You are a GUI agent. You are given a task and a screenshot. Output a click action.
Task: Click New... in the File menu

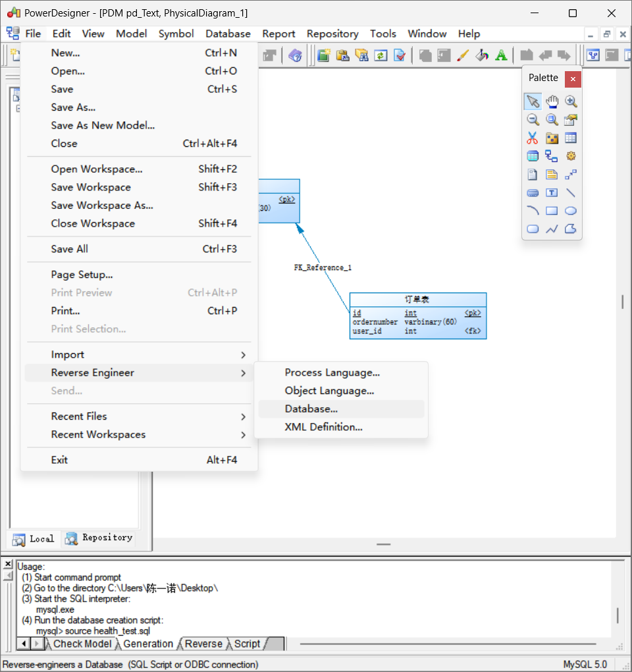[x=139, y=53]
